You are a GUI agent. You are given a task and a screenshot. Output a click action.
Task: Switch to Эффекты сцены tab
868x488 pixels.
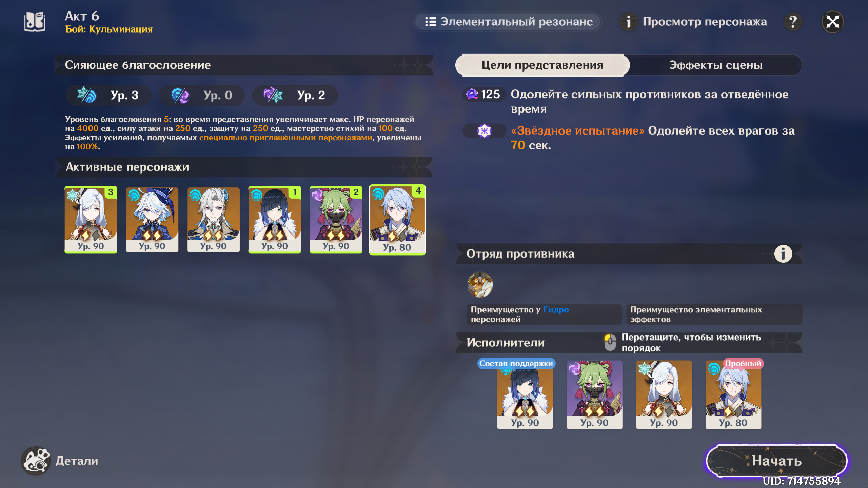715,65
